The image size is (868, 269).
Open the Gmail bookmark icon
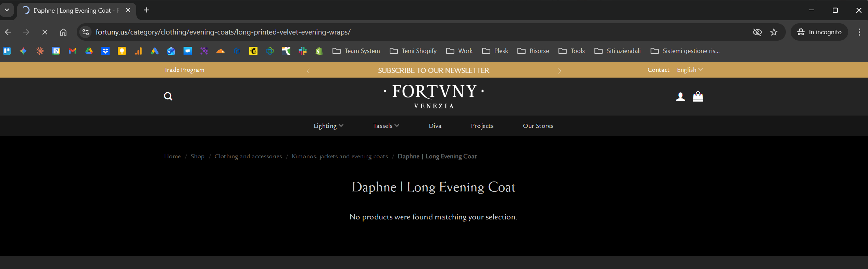click(x=73, y=51)
